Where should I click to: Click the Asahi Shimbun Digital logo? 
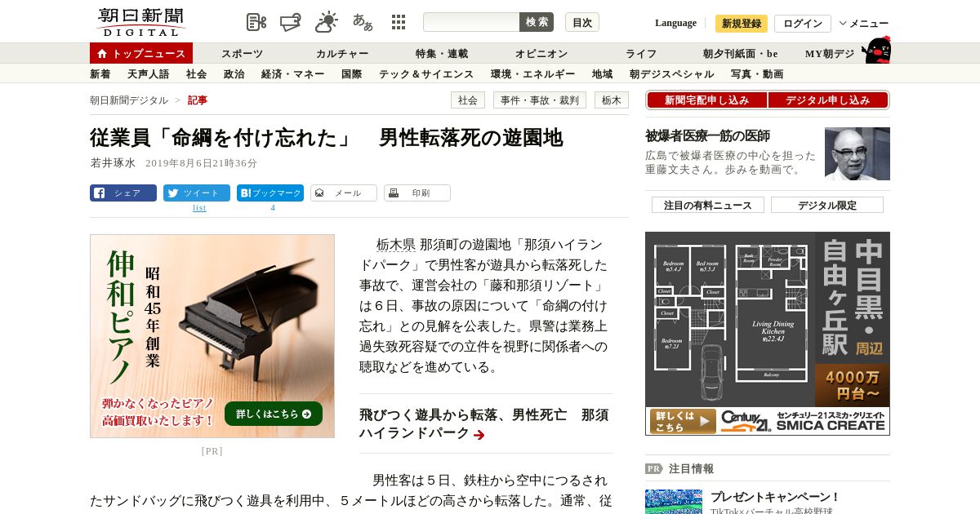140,21
